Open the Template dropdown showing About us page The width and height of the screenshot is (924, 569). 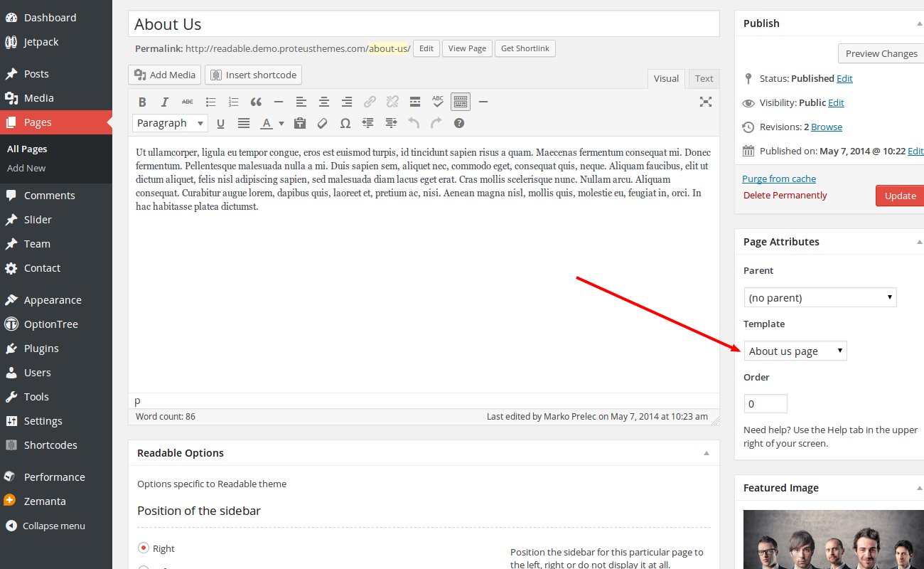click(x=795, y=351)
